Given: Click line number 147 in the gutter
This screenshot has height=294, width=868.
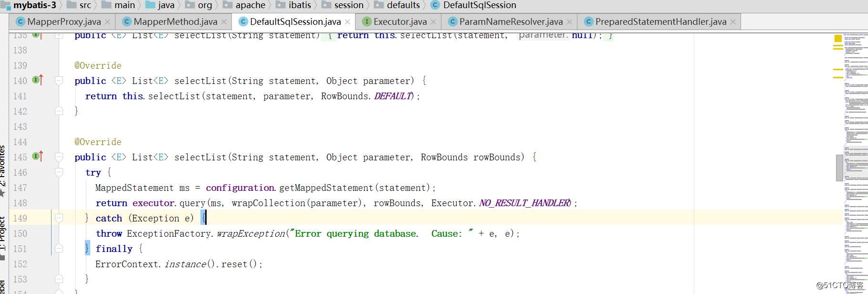Looking at the screenshot, I should [x=20, y=188].
